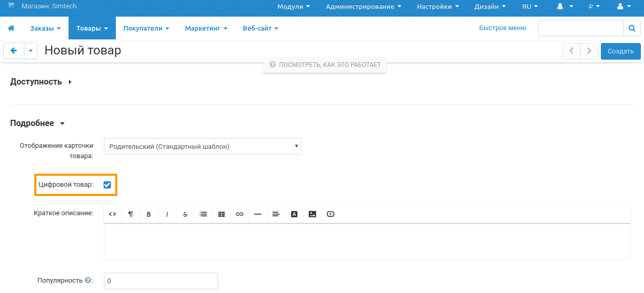Collapse the Подробнее section
This screenshot has height=293, width=644.
(37, 123)
